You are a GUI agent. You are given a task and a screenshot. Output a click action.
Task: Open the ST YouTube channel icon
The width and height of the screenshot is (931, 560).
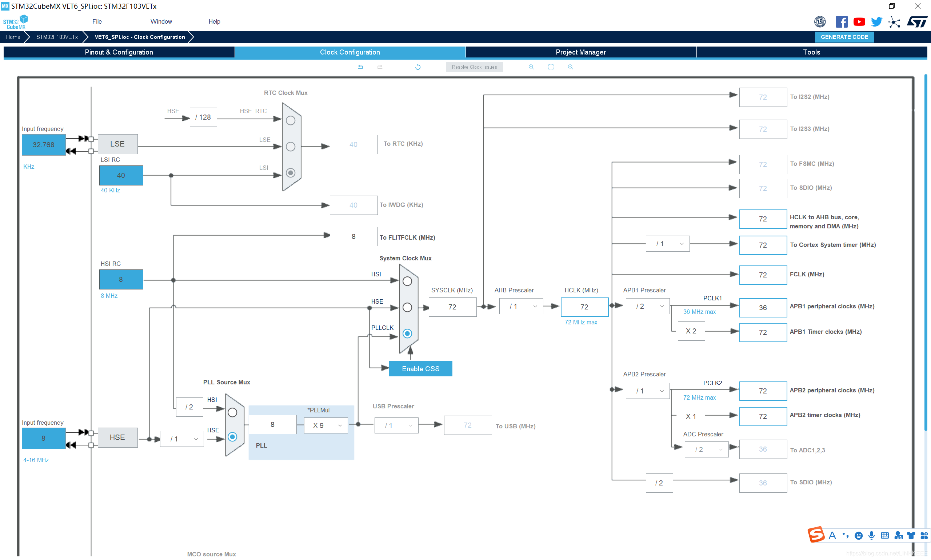859,22
